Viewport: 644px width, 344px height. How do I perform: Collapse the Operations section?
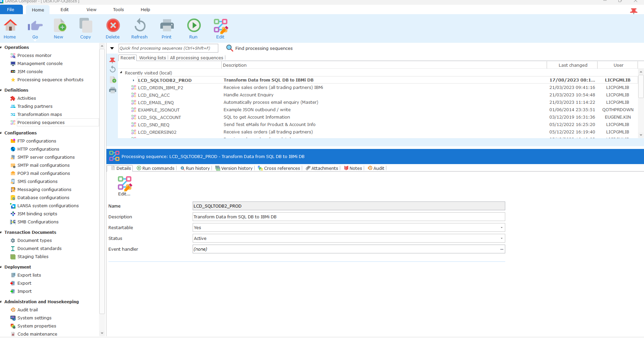(1, 48)
